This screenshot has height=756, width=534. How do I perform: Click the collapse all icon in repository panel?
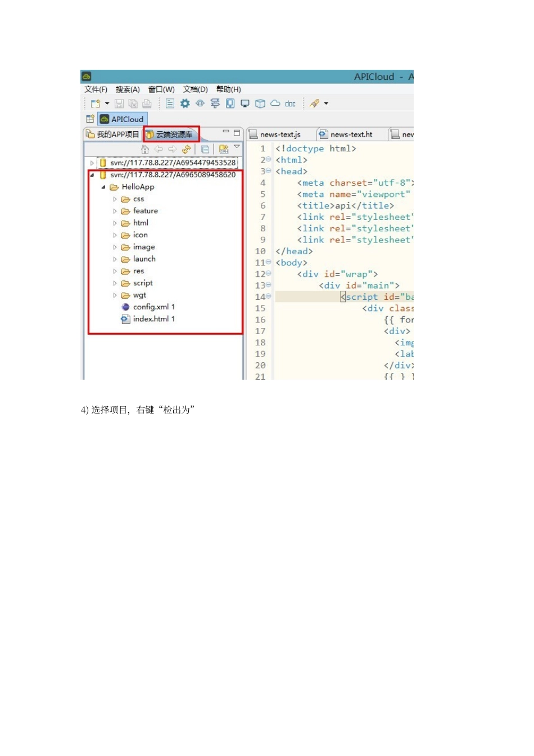[205, 149]
